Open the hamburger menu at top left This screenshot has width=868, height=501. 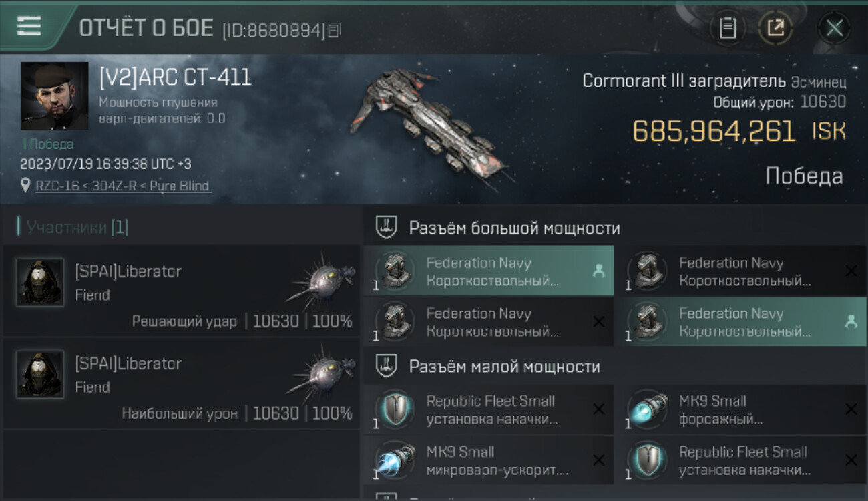[29, 26]
